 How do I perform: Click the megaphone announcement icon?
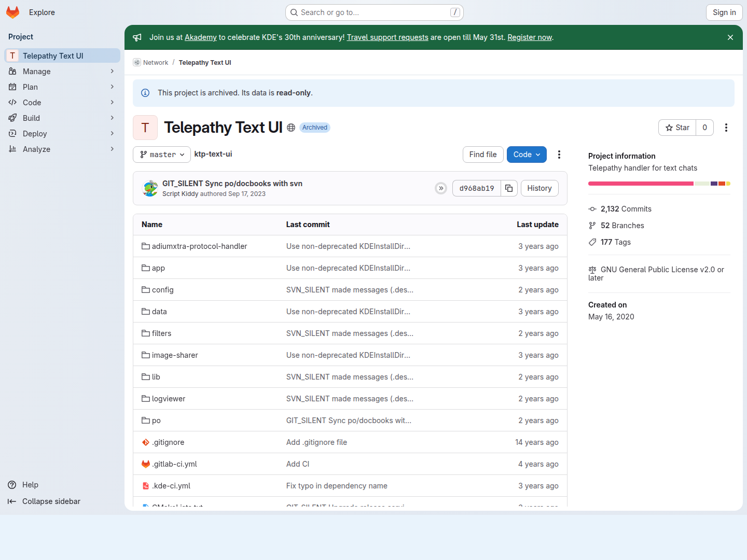(x=137, y=37)
